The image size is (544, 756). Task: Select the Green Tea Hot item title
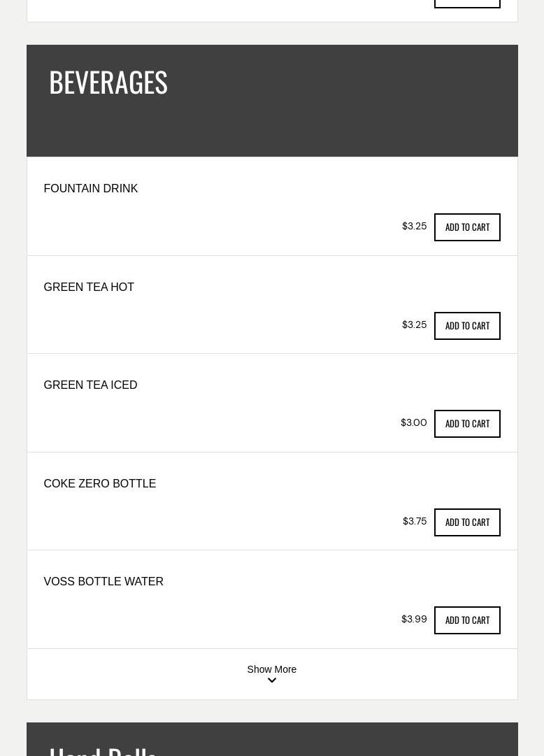point(89,287)
